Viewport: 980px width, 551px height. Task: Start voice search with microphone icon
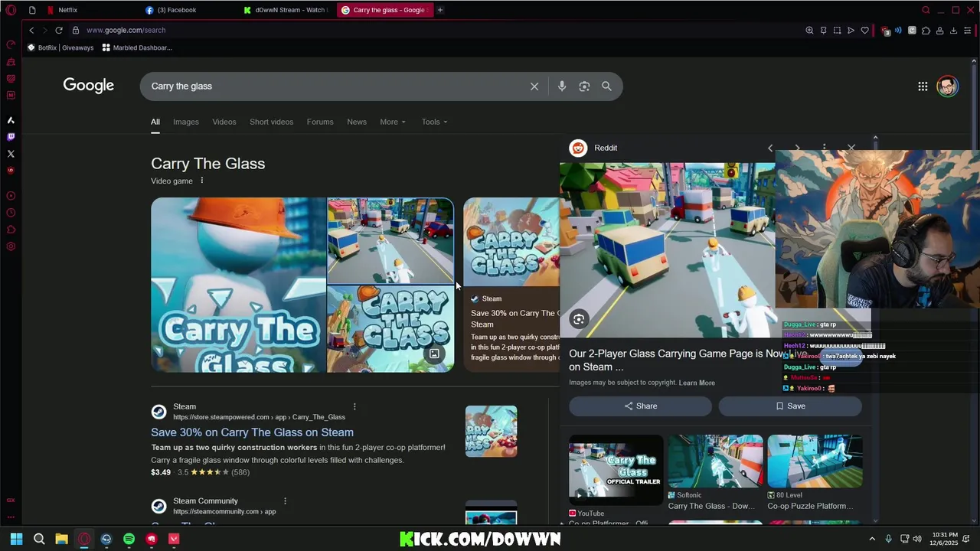tap(562, 86)
